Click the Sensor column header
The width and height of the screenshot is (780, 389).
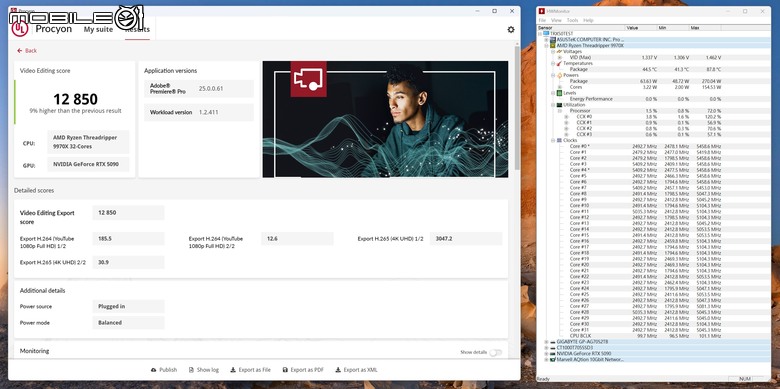(x=581, y=27)
